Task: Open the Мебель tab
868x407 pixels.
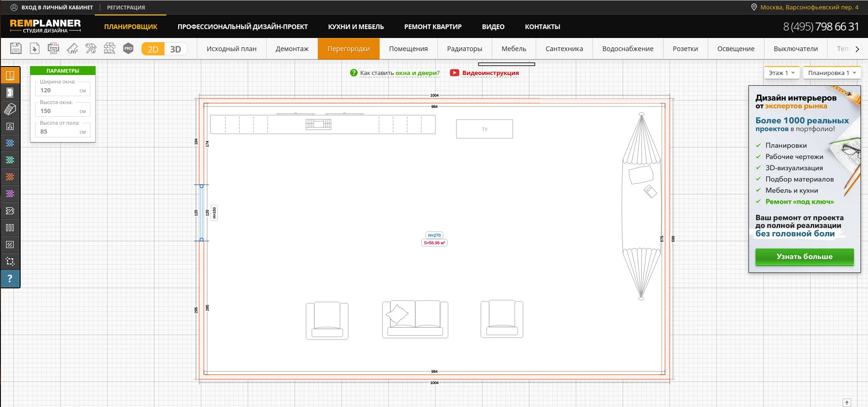Action: click(514, 49)
